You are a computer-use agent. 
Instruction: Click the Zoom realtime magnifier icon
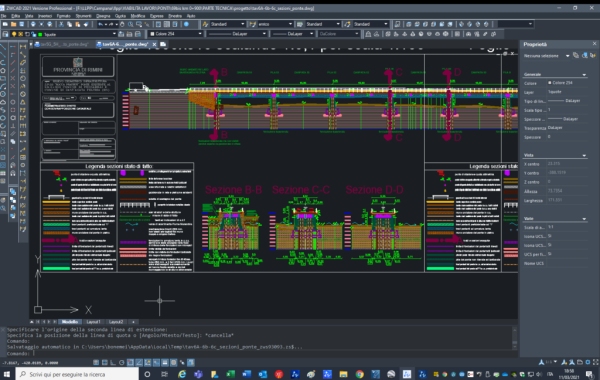pyautogui.click(x=130, y=24)
